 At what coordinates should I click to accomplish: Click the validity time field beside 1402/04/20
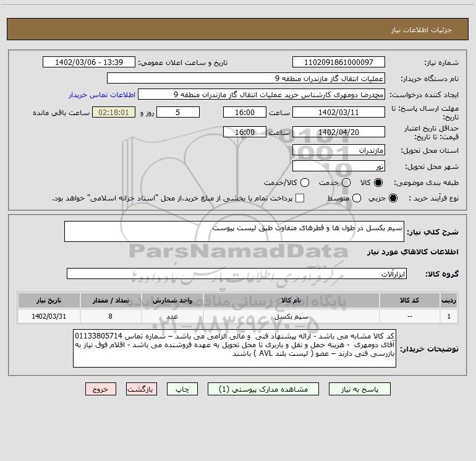coord(245,132)
